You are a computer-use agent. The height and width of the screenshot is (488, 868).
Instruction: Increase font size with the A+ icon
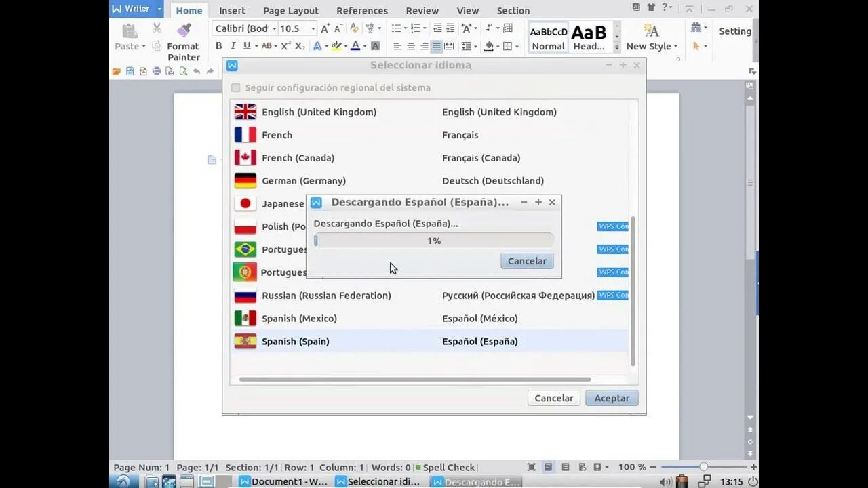coord(325,28)
